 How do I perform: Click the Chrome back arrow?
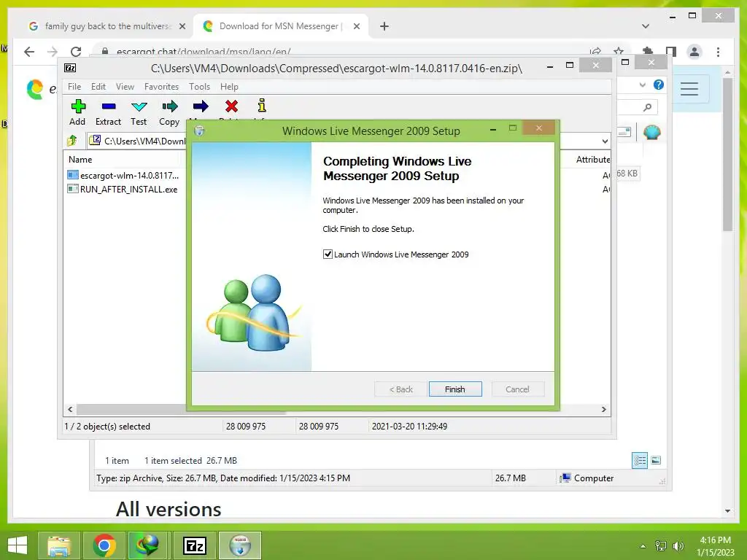pos(29,52)
